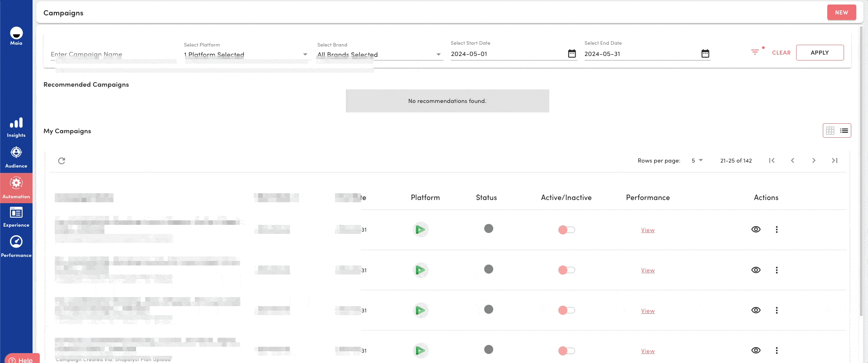Toggle active switch for second campaign row
This screenshot has width=868, height=363.
tap(566, 270)
